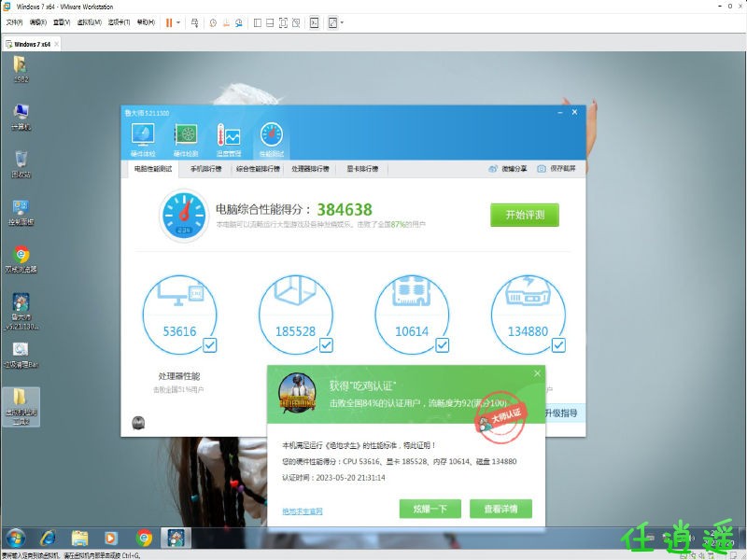
Task: Switch to the 显卡排行榜 tab
Action: pos(362,169)
